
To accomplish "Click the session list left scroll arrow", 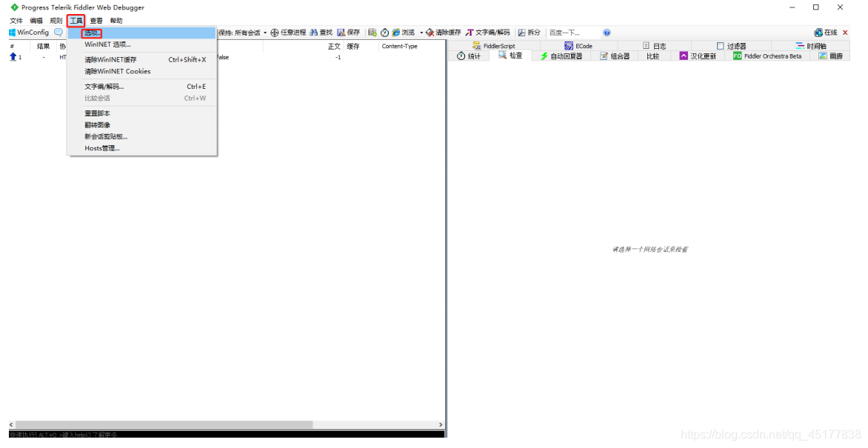I will pyautogui.click(x=12, y=425).
